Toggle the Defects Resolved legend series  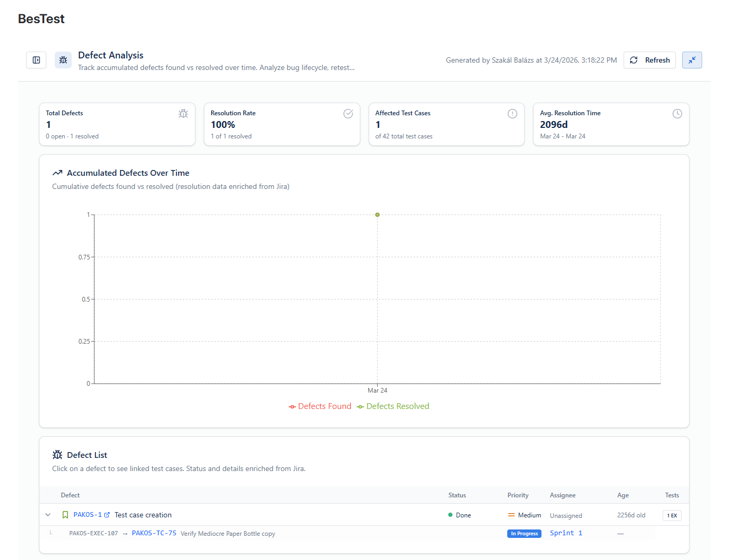(x=393, y=406)
